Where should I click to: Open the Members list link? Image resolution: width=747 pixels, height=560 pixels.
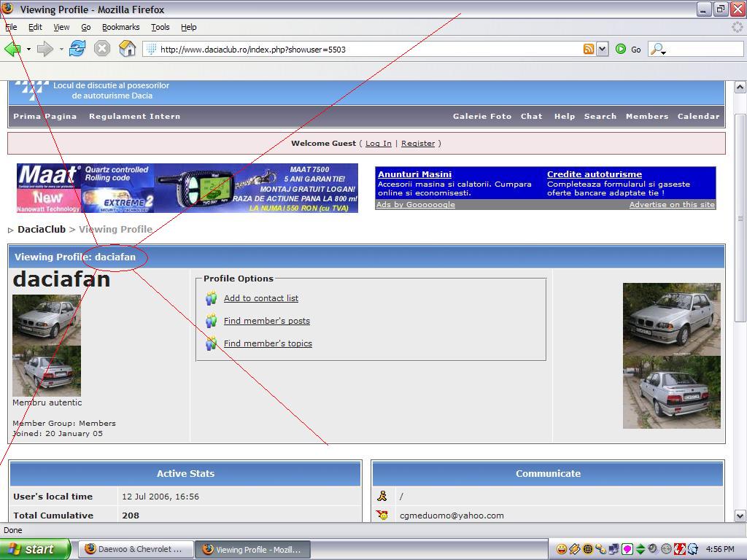[x=647, y=116]
